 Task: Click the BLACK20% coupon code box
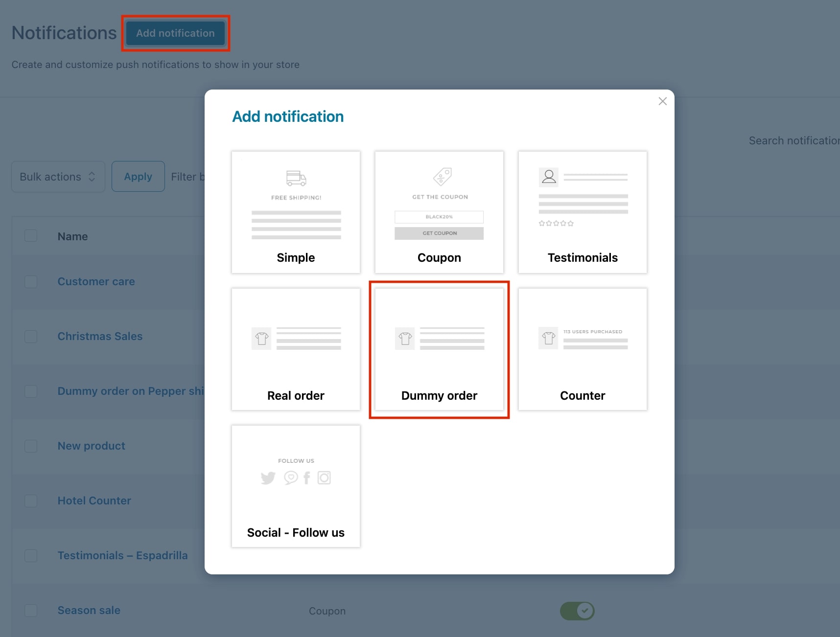[439, 217]
